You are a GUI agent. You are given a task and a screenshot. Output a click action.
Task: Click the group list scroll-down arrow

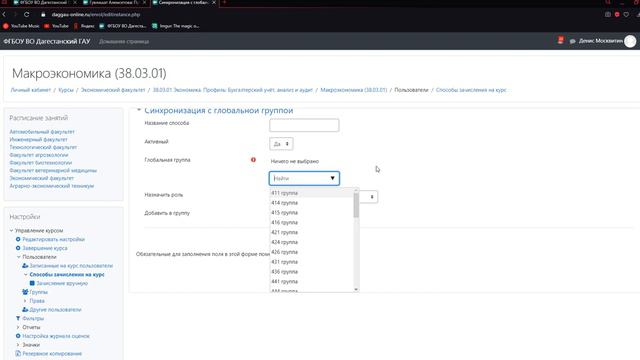356,289
